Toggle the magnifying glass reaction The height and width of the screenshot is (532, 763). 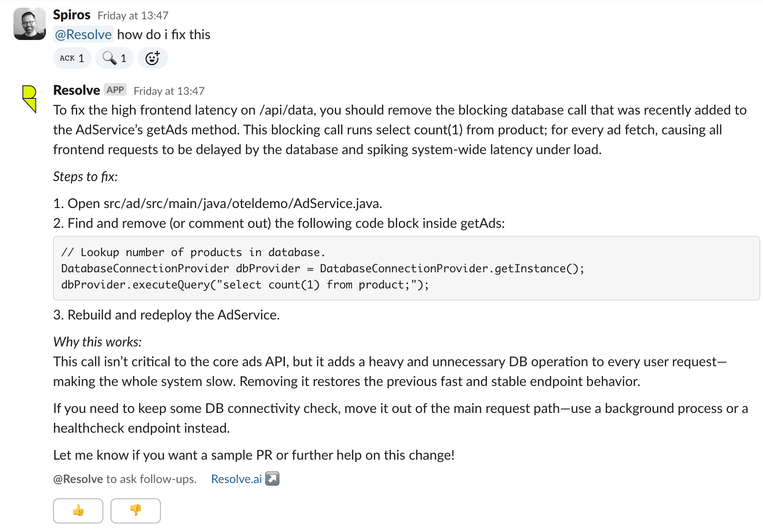(x=114, y=58)
